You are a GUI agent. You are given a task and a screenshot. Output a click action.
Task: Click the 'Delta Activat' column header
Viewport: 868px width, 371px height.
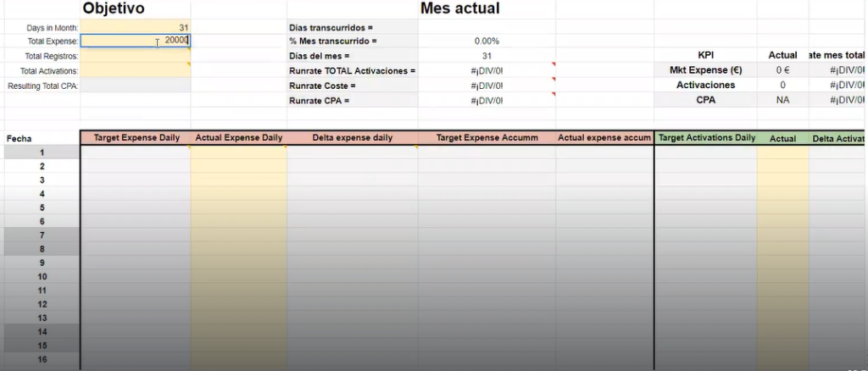tap(837, 139)
